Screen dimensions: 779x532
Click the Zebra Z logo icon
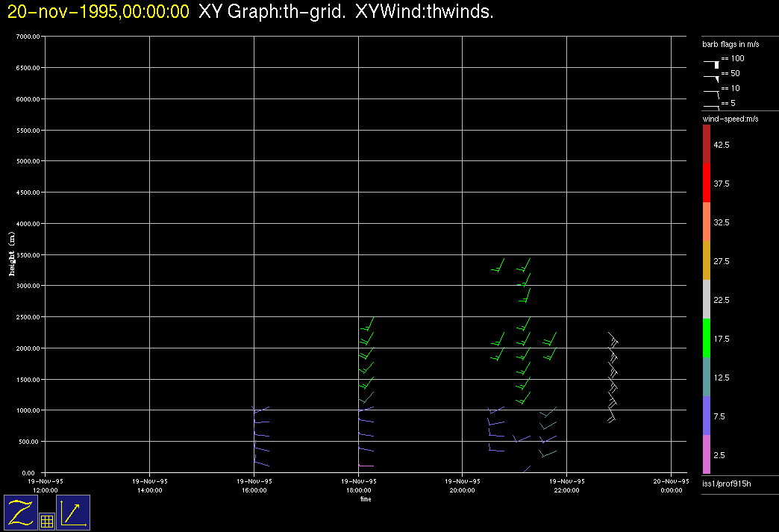[21, 513]
